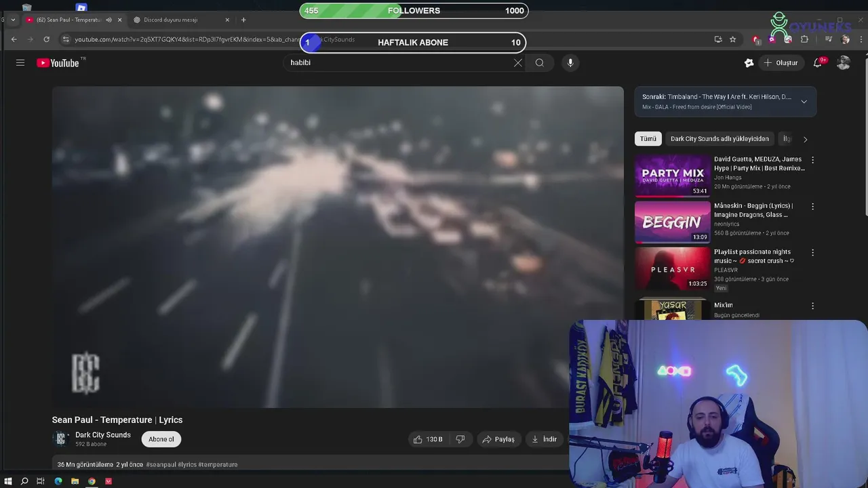Launch Microsoft Edge from the taskbar
The width and height of the screenshot is (868, 488).
58,481
